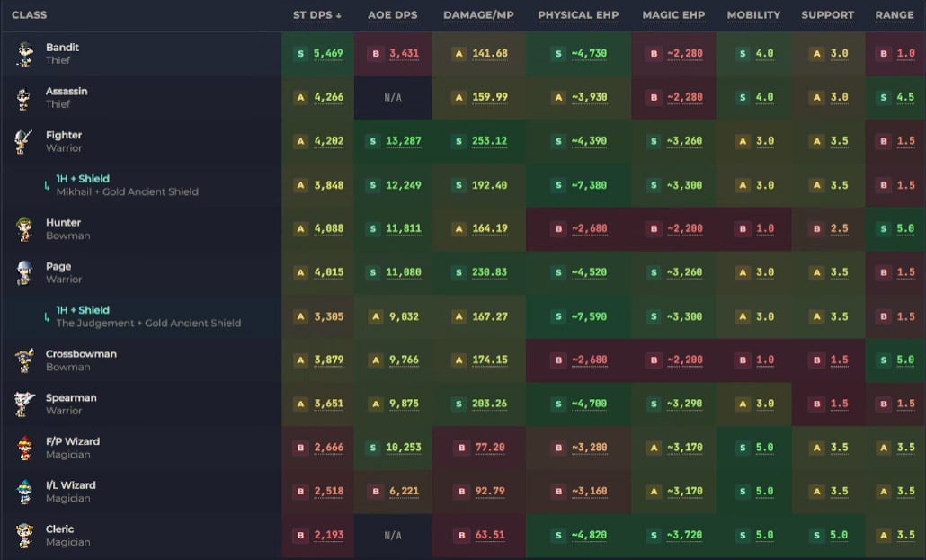The image size is (926, 560).
Task: Click the Crossbowman class name
Action: coord(81,354)
